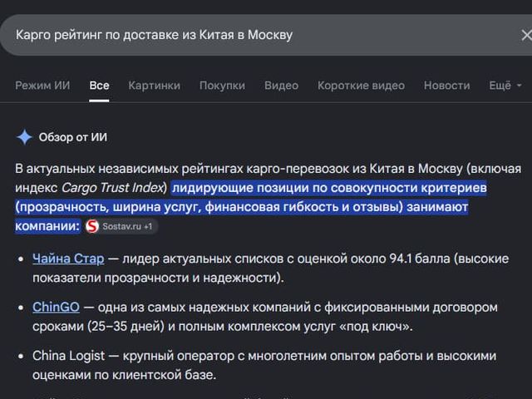This screenshot has width=532, height=399.
Task: Open the ChinGO link
Action: [x=56, y=308]
